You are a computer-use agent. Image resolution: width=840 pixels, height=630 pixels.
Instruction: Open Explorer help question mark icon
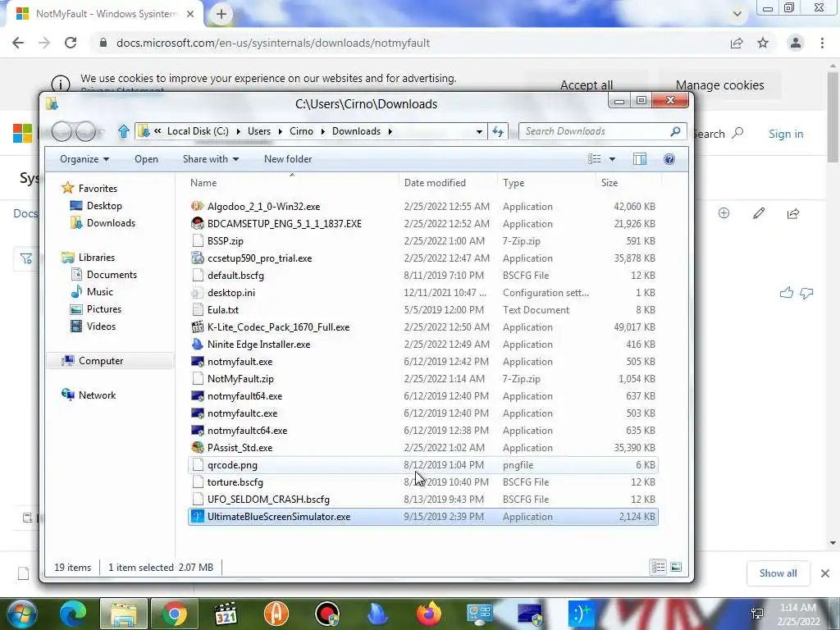(669, 159)
